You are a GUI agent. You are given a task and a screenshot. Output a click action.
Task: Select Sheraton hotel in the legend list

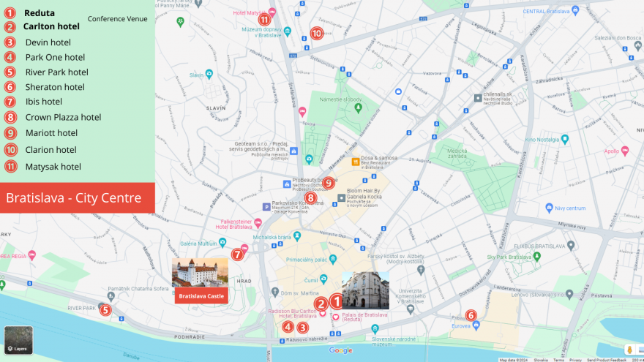pos(54,87)
